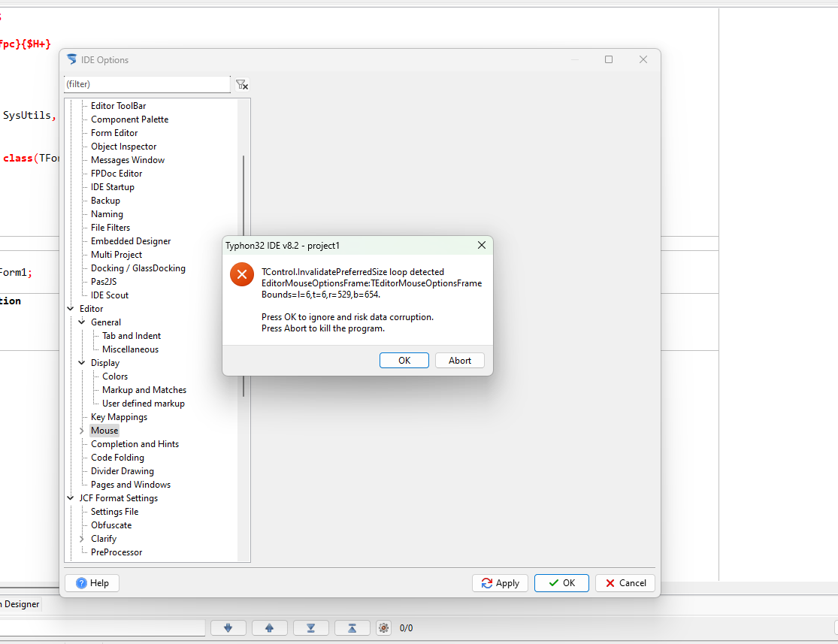Open Form Editor options

coord(113,132)
